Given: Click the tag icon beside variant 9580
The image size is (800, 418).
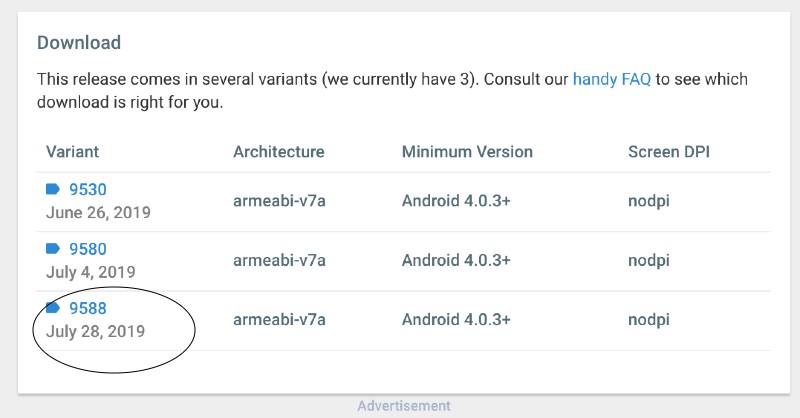Looking at the screenshot, I should pos(53,249).
